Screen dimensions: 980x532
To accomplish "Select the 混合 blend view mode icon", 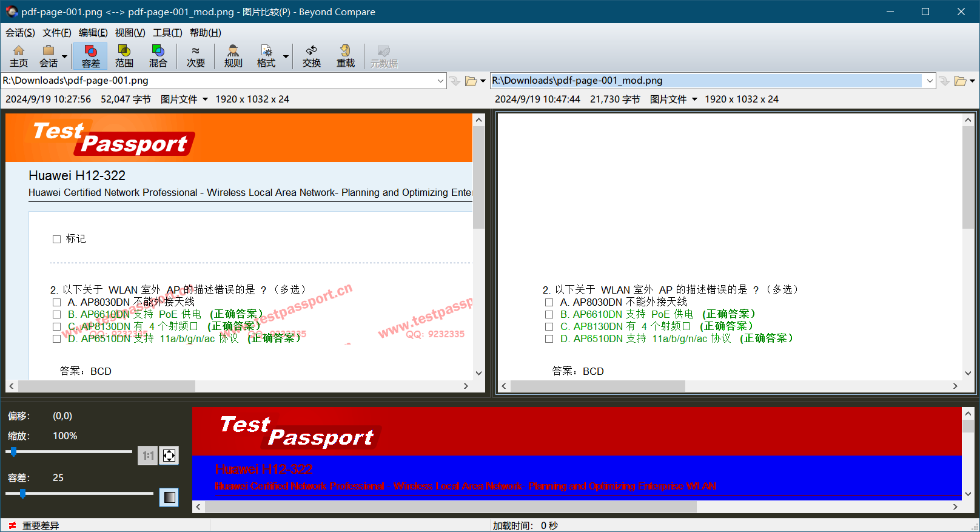I will click(x=158, y=56).
